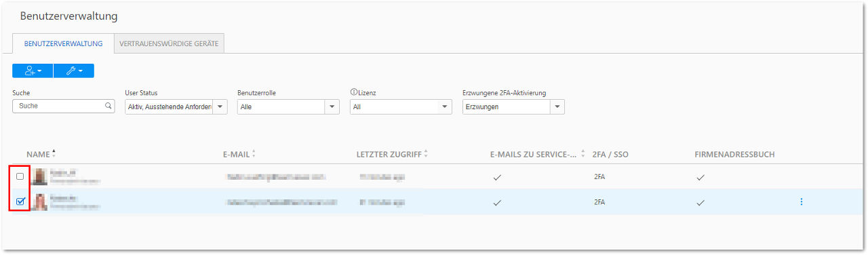868x255 pixels.
Task: Expand the Lizenz dropdown
Action: [444, 106]
